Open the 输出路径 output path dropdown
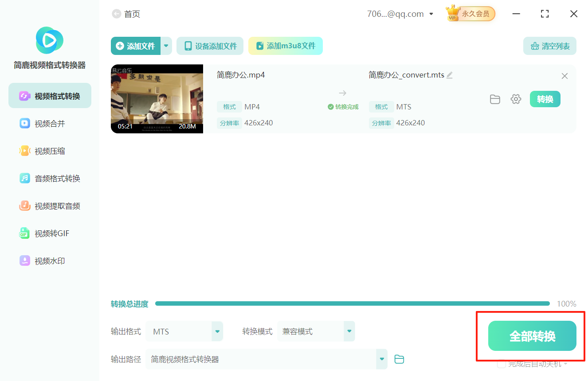This screenshot has width=588, height=381. pos(381,359)
